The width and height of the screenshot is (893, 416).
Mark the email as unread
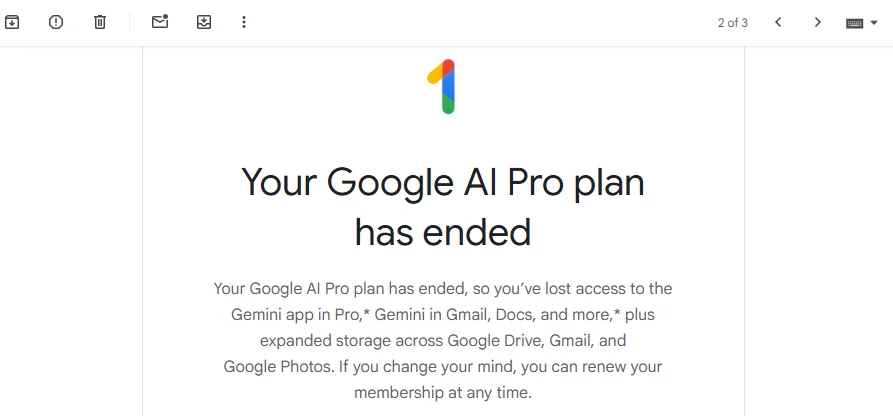160,22
